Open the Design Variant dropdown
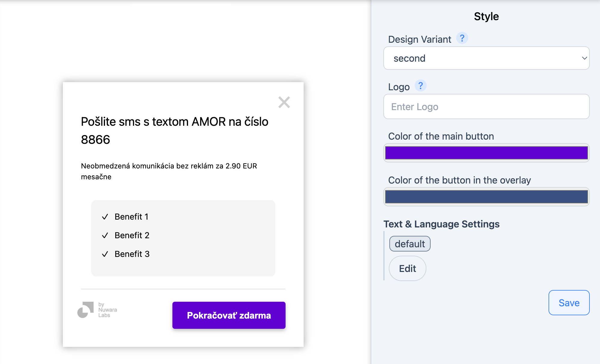 481,58
